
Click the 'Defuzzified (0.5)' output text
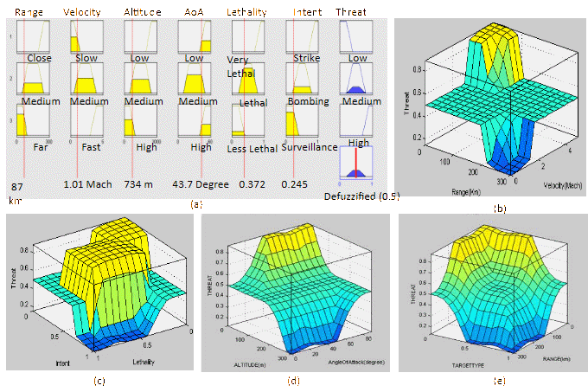361,196
